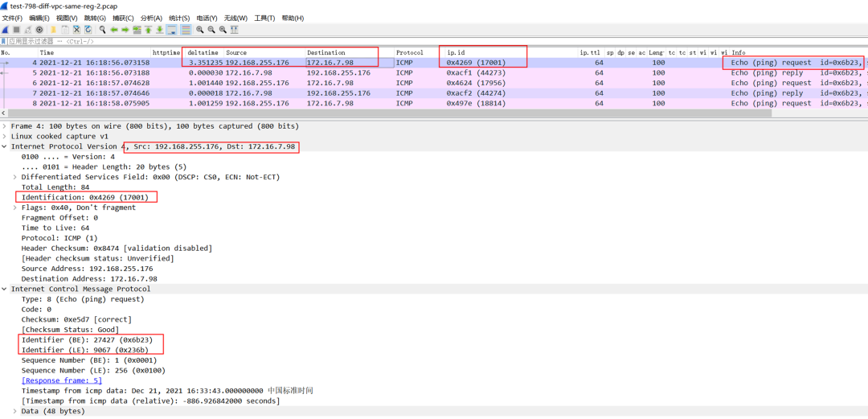868x419 pixels.
Task: Open a capture file via folder icon
Action: [54, 30]
